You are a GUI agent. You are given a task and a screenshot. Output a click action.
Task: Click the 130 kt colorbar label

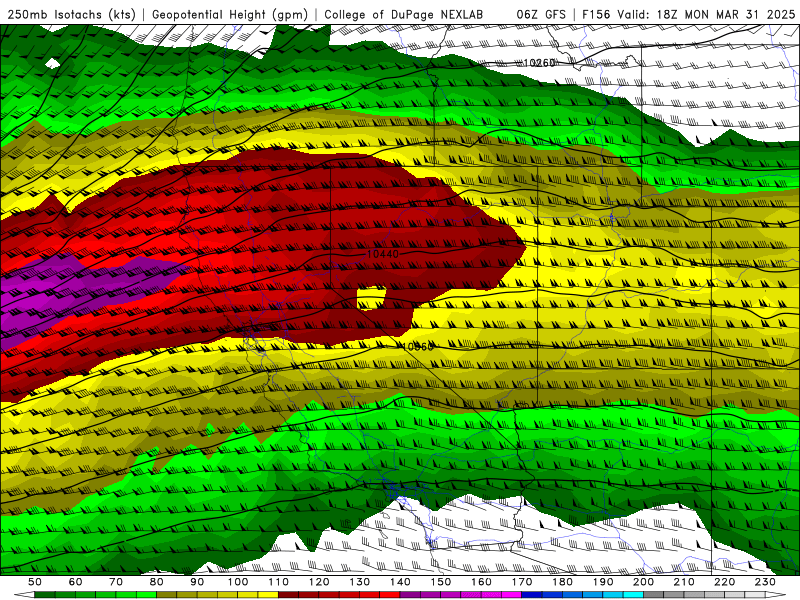tap(360, 582)
